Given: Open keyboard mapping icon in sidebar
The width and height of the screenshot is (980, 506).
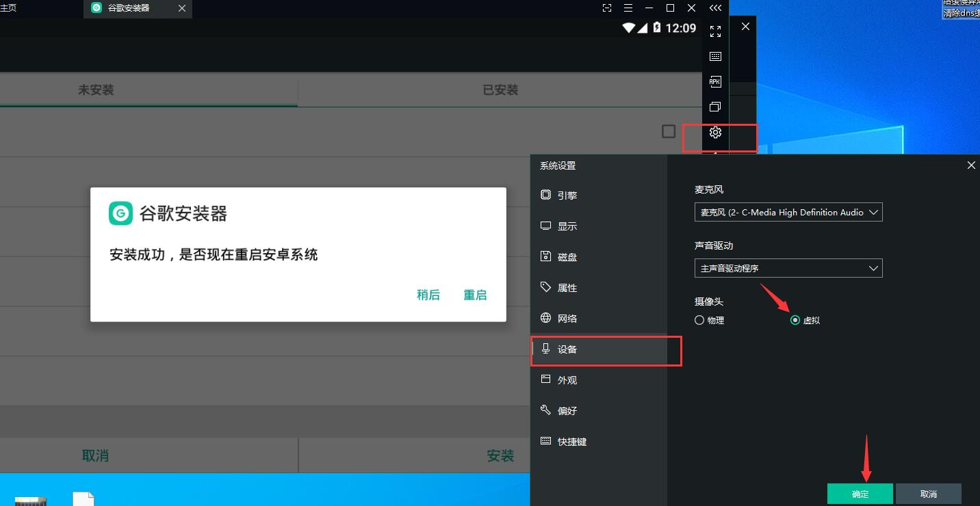Looking at the screenshot, I should tap(715, 57).
